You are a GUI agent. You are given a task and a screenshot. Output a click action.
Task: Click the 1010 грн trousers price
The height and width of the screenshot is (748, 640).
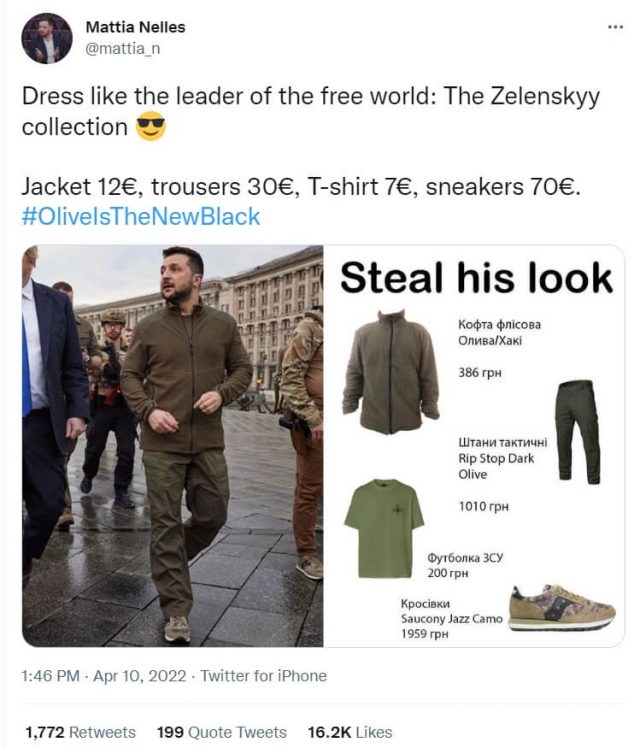click(483, 506)
